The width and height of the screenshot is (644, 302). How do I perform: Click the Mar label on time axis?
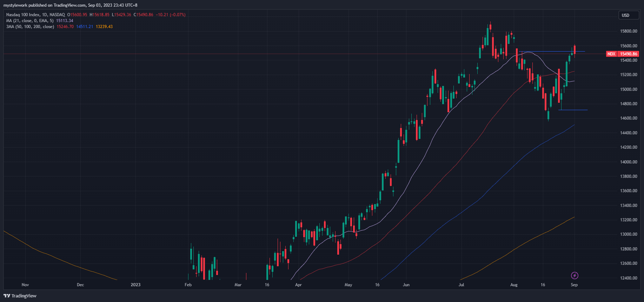click(x=238, y=285)
